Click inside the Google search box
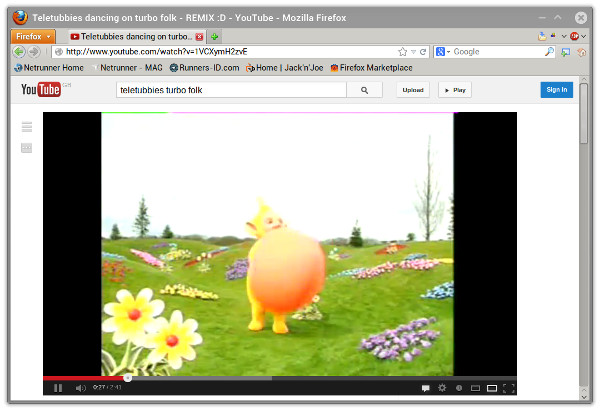Image resolution: width=600 pixels, height=411 pixels. coord(497,52)
